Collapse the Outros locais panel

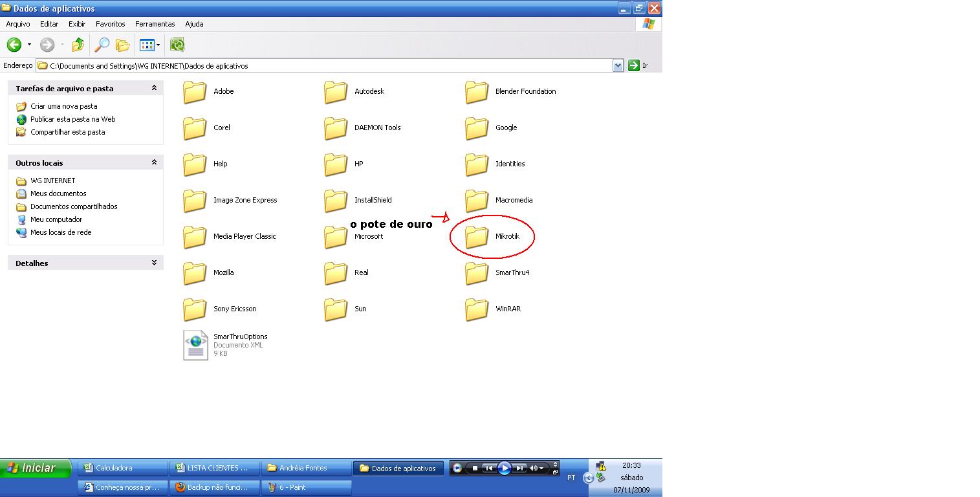click(154, 162)
